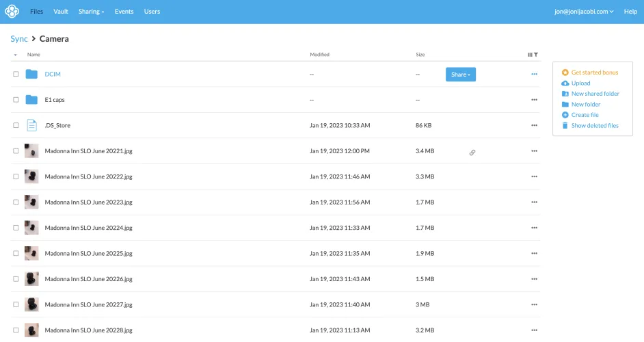
Task: Select checkbox for Madonna Inn SLO June 20222.jpg
Action: pos(16,176)
